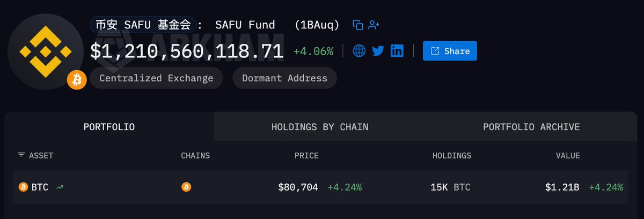Open the PORTFOLIO ARCHIVE tab
The width and height of the screenshot is (644, 219).
[x=531, y=127]
